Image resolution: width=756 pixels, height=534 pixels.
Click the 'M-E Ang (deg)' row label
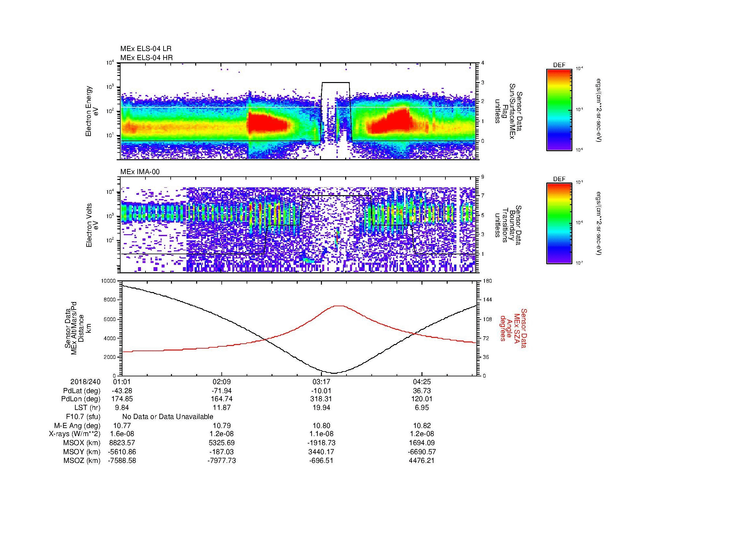click(77, 425)
